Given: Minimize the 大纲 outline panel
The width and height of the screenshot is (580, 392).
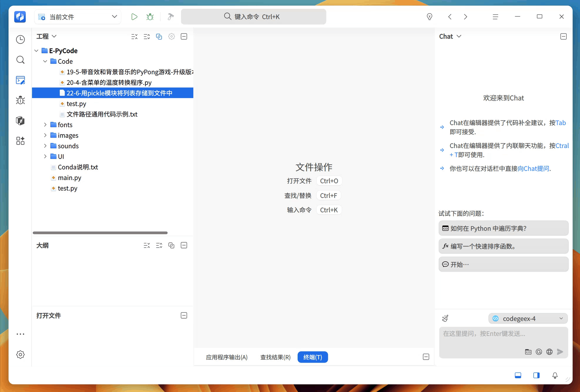Looking at the screenshot, I should 184,245.
